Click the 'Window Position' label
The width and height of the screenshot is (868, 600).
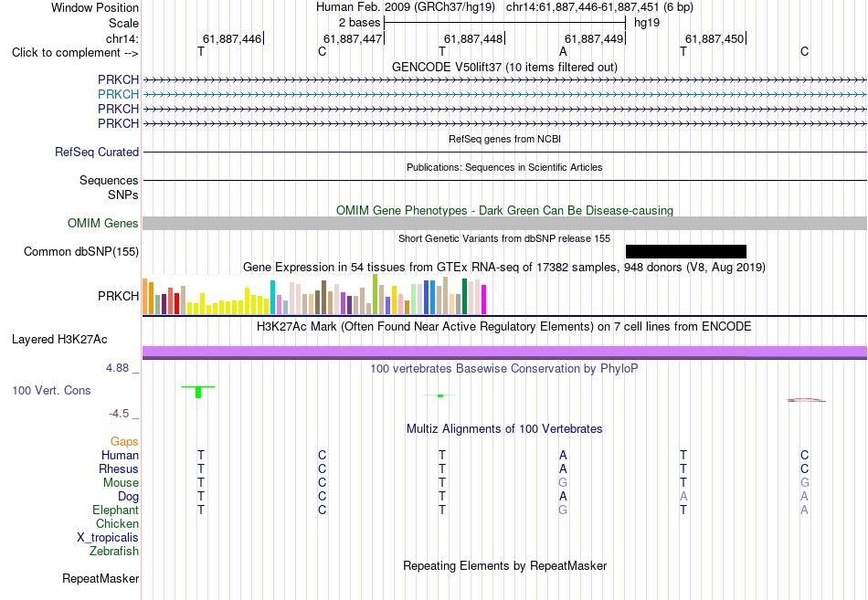[95, 7]
